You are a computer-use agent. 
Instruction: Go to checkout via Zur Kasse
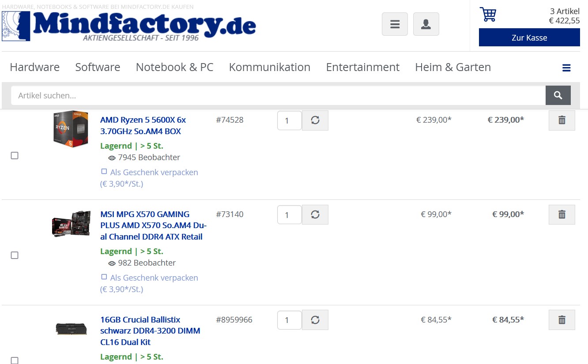(529, 38)
